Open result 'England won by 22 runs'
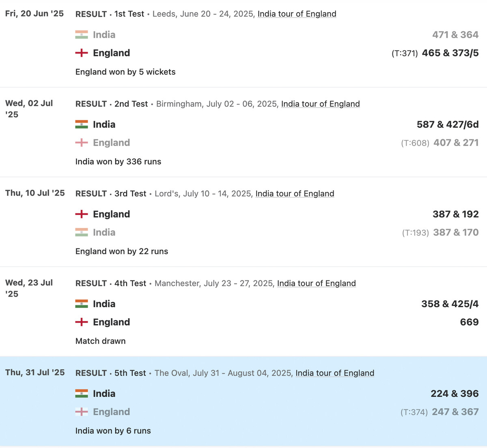 [x=122, y=251]
